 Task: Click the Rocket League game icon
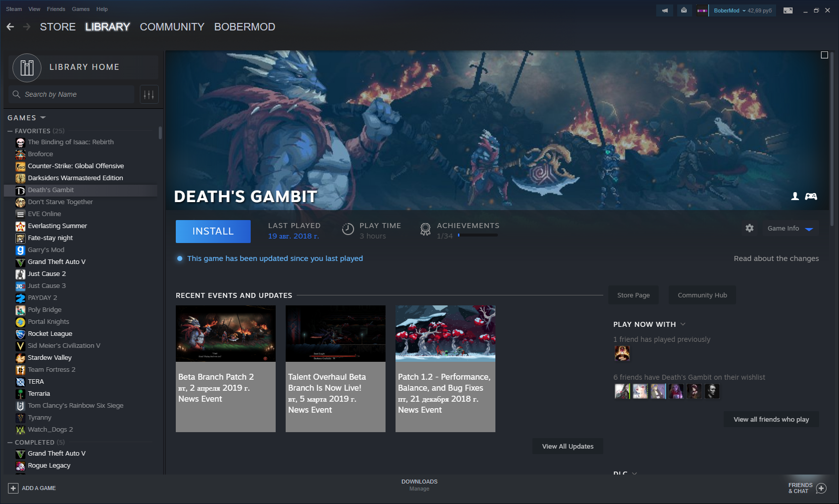20,334
